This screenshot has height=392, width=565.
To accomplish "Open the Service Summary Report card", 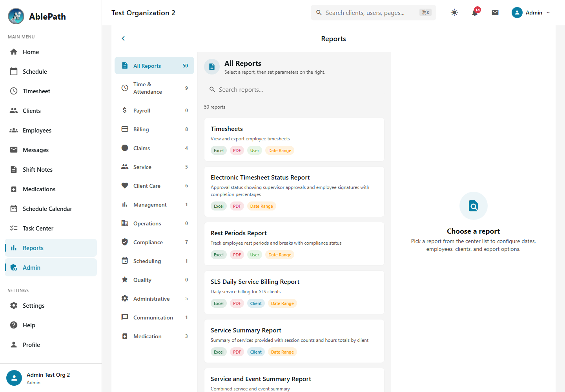I will [x=294, y=341].
